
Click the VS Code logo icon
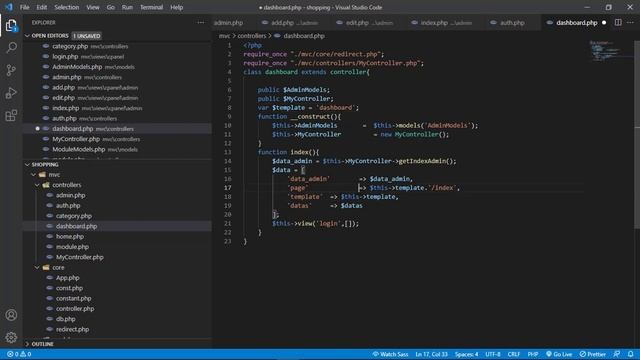(9, 7)
